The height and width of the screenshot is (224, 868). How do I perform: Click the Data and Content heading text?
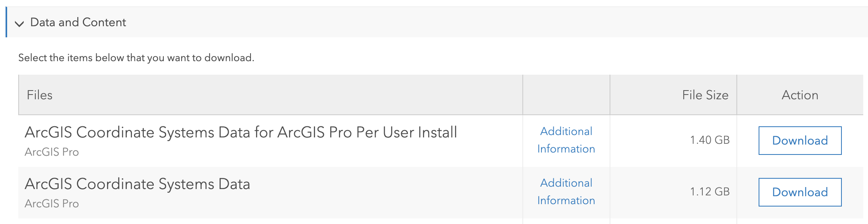click(x=78, y=22)
